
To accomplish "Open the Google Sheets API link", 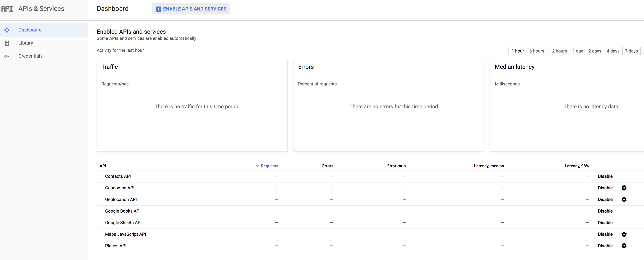I will coord(123,223).
